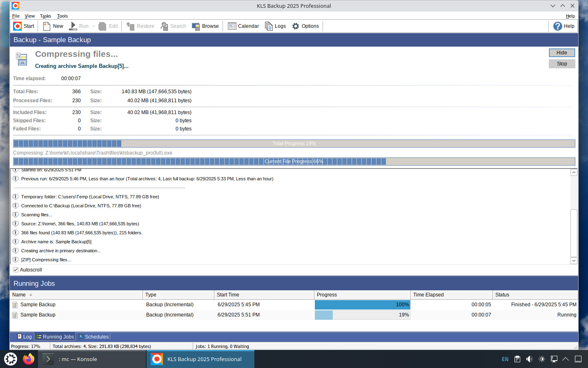Click 'Total archives: 4' status bar entry
Viewport: 588px width, 368px height.
(102, 346)
